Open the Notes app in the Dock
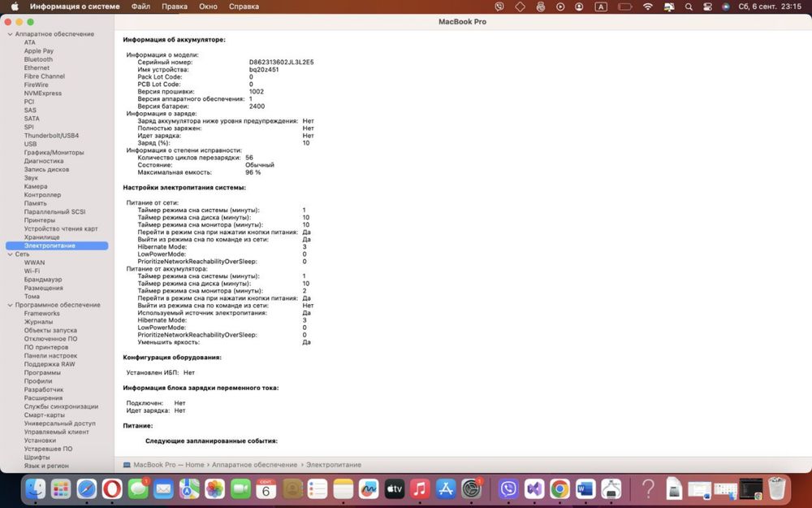The width and height of the screenshot is (812, 508). point(343,488)
